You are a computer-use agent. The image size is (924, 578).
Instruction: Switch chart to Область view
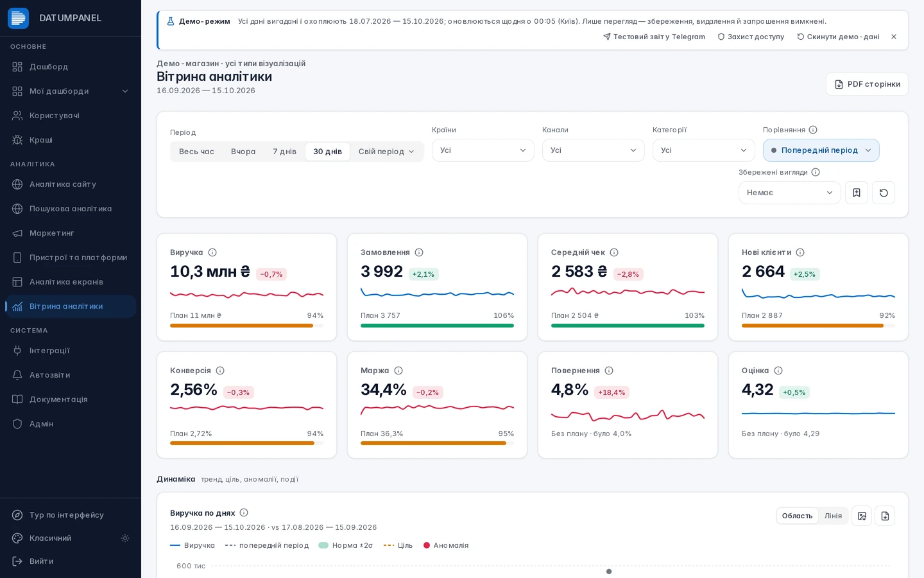[x=798, y=516]
